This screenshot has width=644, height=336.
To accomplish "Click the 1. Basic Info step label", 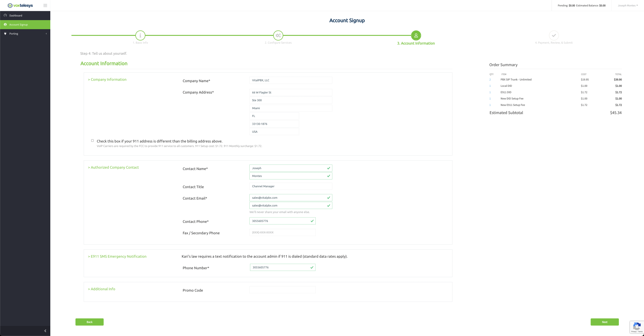I will pyautogui.click(x=140, y=43).
